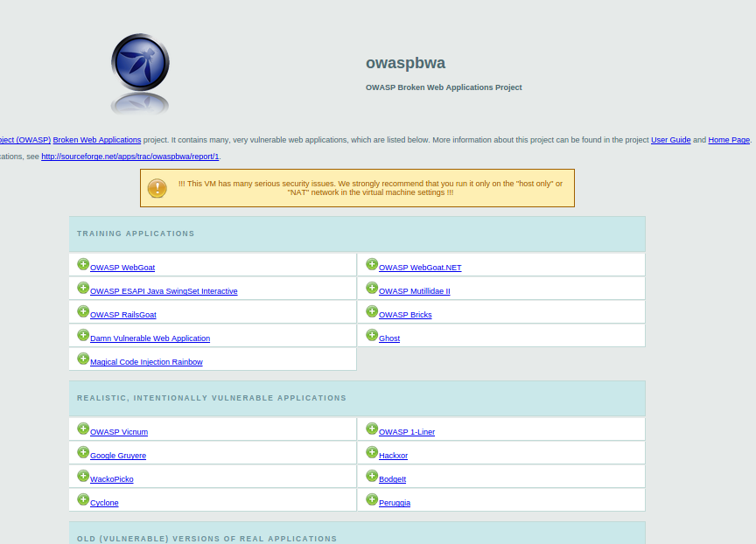Open the sourceforge.net trac report URL
The height and width of the screenshot is (544, 756).
point(129,157)
